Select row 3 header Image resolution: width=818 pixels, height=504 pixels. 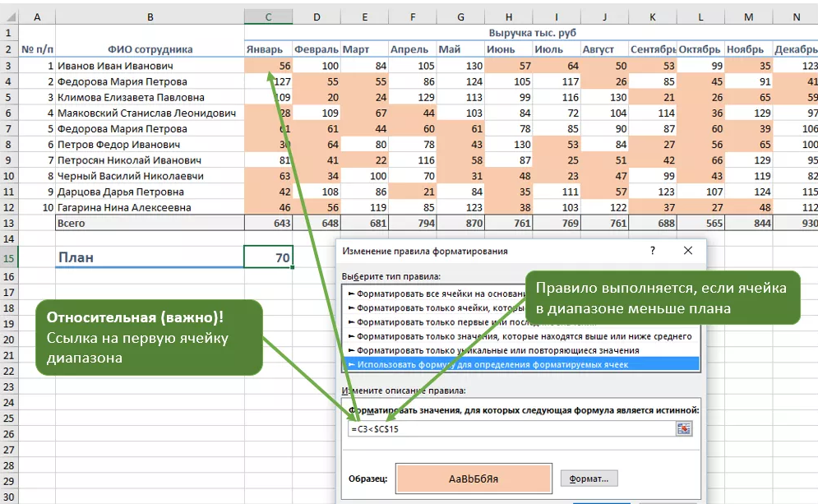[x=9, y=66]
